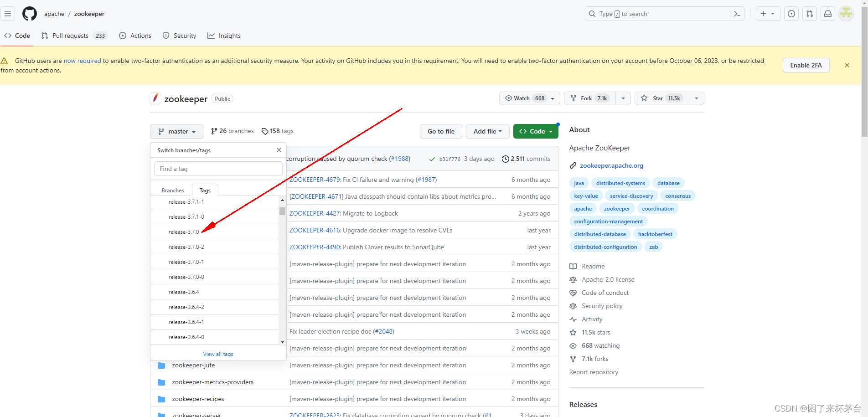Choose tag release-3.6.4
Image resolution: width=868 pixels, height=417 pixels.
[x=215, y=292]
